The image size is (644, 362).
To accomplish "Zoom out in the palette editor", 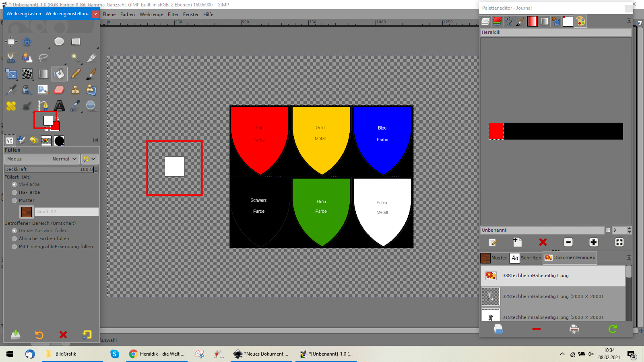I will pyautogui.click(x=568, y=242).
